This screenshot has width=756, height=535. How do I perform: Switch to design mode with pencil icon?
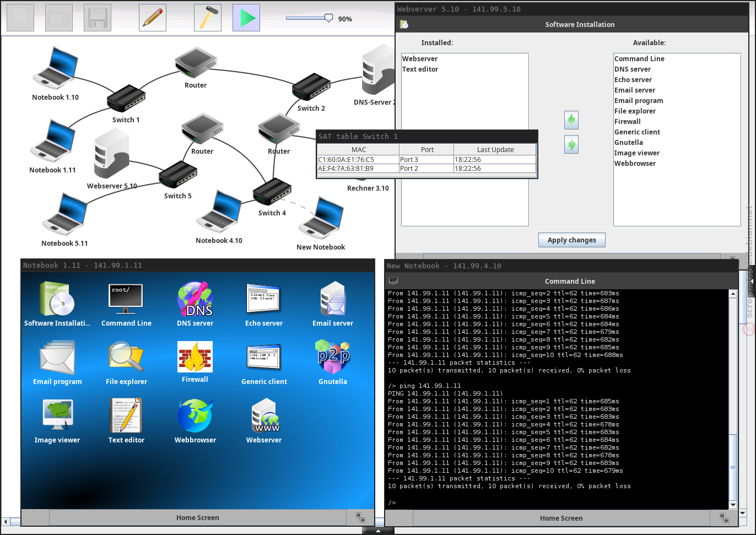(x=153, y=18)
